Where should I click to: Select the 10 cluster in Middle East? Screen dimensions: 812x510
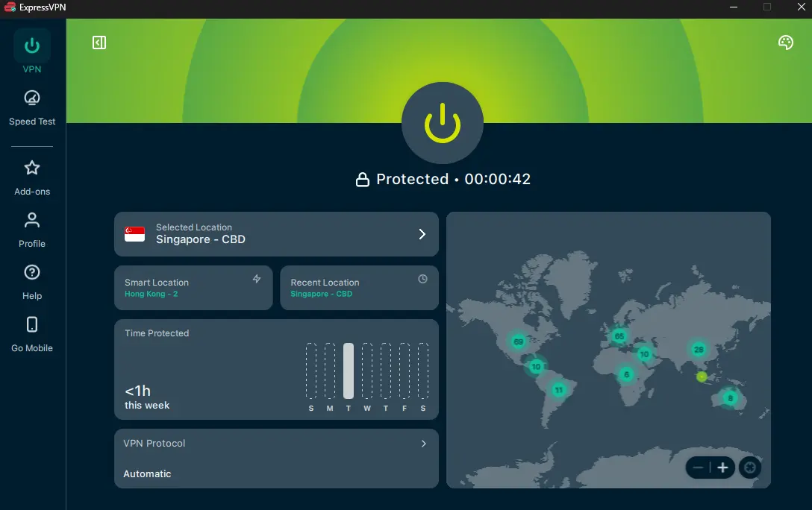click(644, 353)
